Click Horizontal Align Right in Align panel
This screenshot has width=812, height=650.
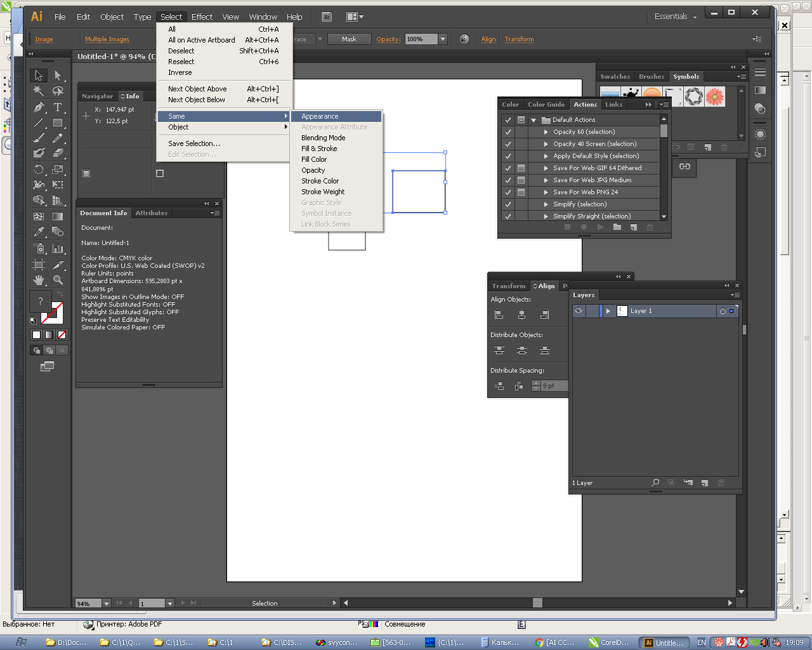544,315
